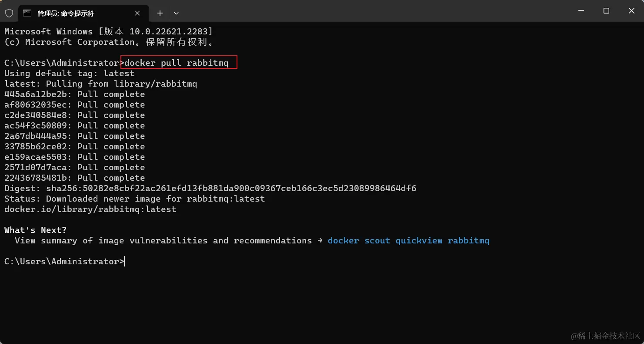
Task: Minimize the terminal window
Action: [x=581, y=11]
